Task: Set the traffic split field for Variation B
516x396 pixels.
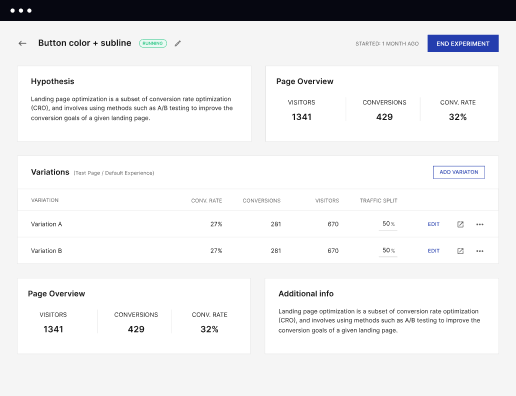Action: coord(388,251)
